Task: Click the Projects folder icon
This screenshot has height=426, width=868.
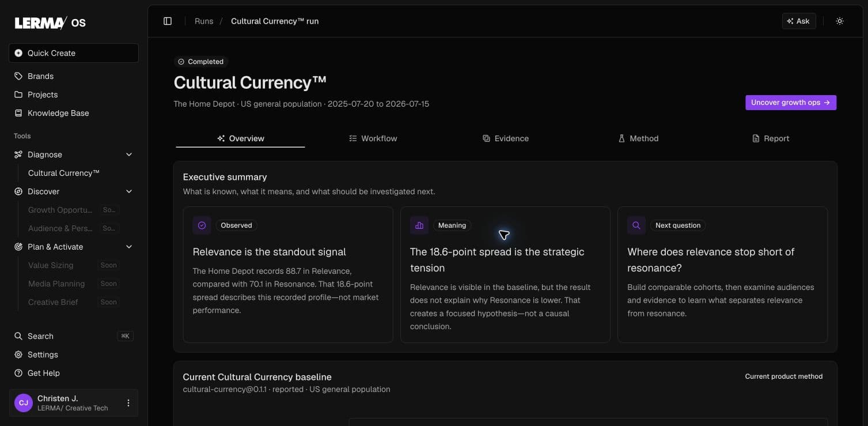Action: pos(18,95)
